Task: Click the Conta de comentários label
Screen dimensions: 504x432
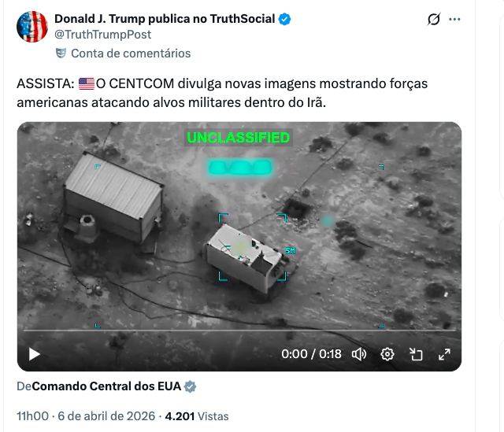Action: pos(131,54)
